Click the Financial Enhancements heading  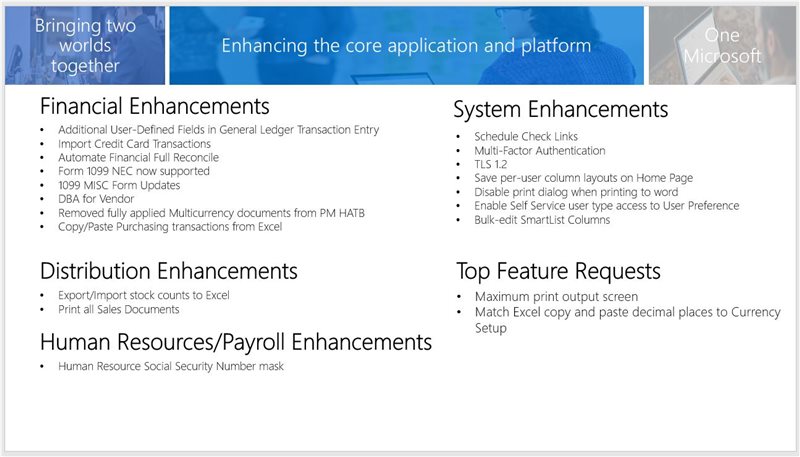click(154, 107)
